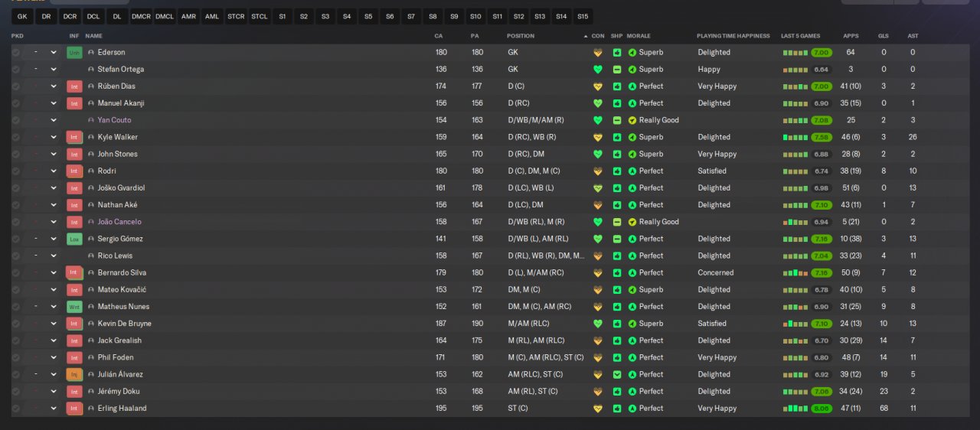Click Julián Álvarez's orange Inj badge
Viewport: 980px width, 430px height.
click(x=74, y=374)
